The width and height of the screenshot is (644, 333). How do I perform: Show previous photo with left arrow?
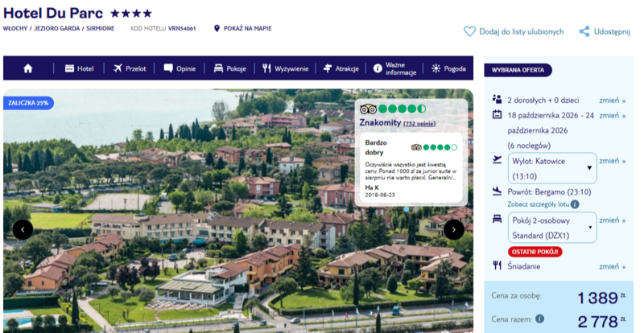click(23, 229)
